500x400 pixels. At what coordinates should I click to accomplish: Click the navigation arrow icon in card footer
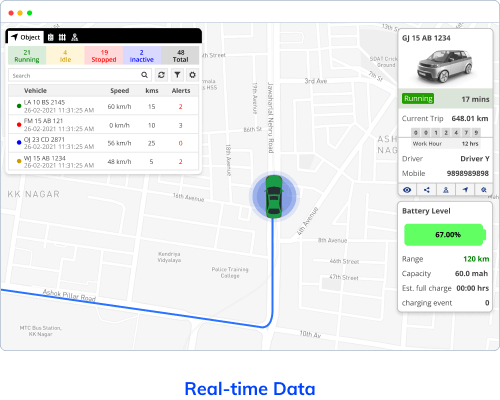click(465, 190)
